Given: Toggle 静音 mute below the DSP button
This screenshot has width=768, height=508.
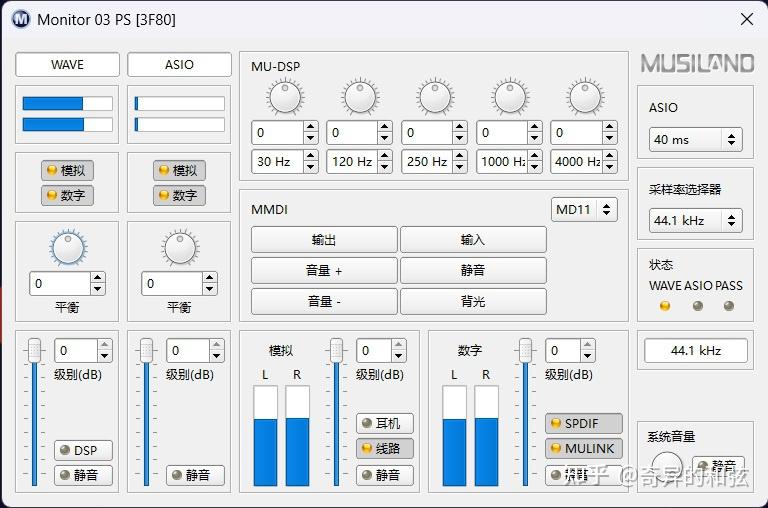Looking at the screenshot, I should point(83,475).
